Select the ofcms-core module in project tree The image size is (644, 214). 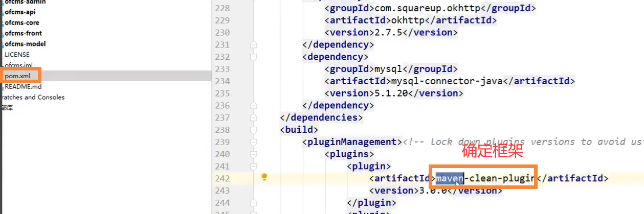(22, 22)
